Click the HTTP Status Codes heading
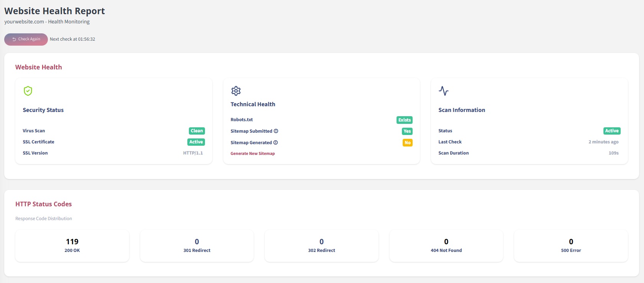 tap(44, 204)
